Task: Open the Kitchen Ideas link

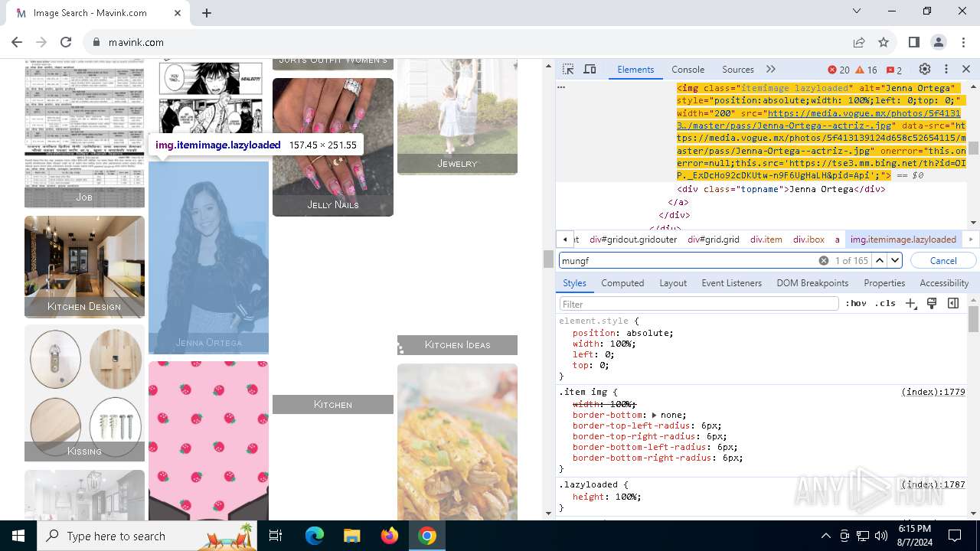Action: tap(457, 345)
